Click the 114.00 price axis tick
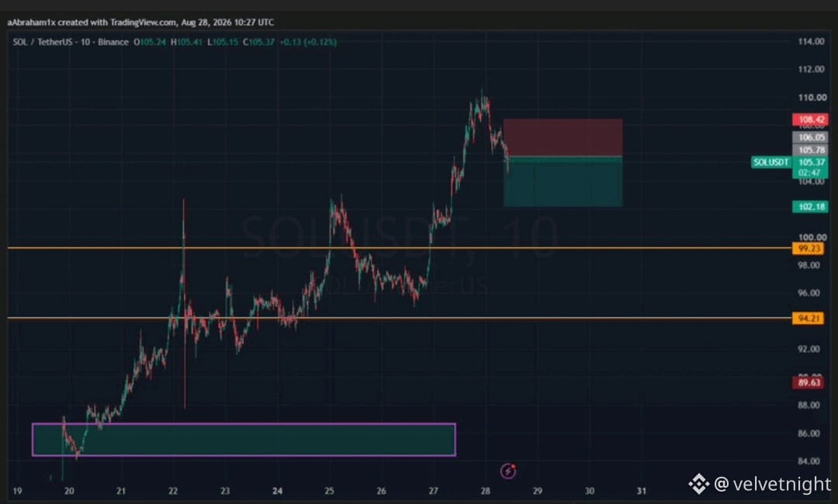This screenshot has height=504, width=838. point(811,42)
